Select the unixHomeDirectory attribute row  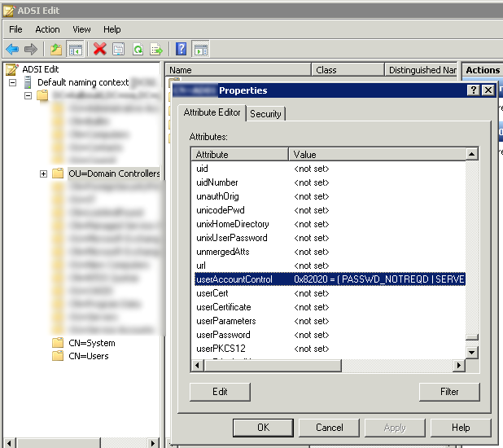tap(330, 224)
